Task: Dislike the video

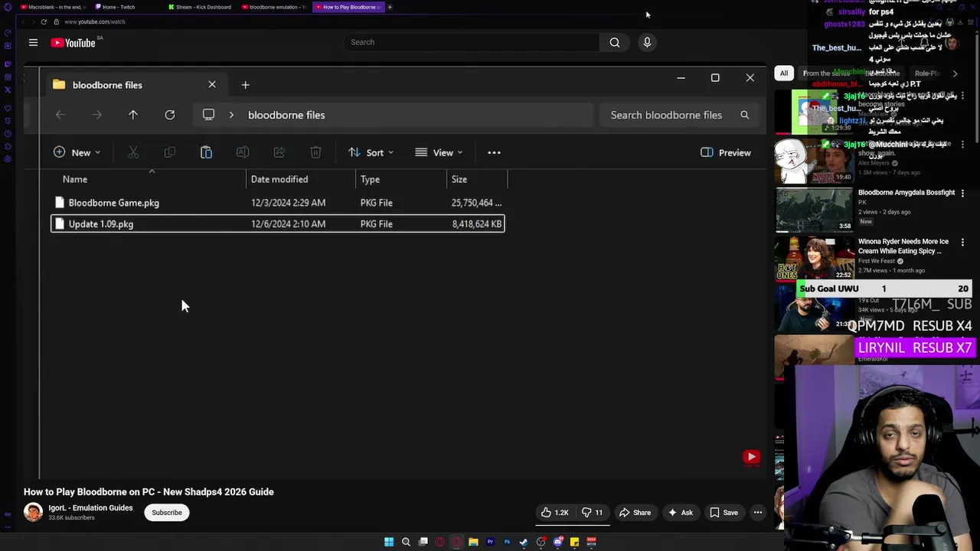Action: click(592, 513)
